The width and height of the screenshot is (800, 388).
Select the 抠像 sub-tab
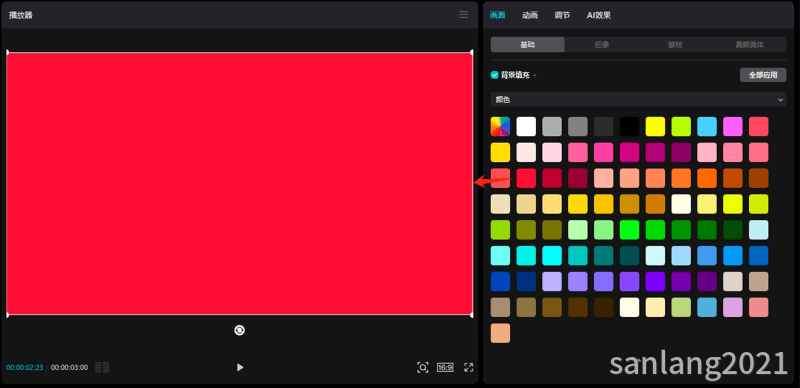(602, 44)
